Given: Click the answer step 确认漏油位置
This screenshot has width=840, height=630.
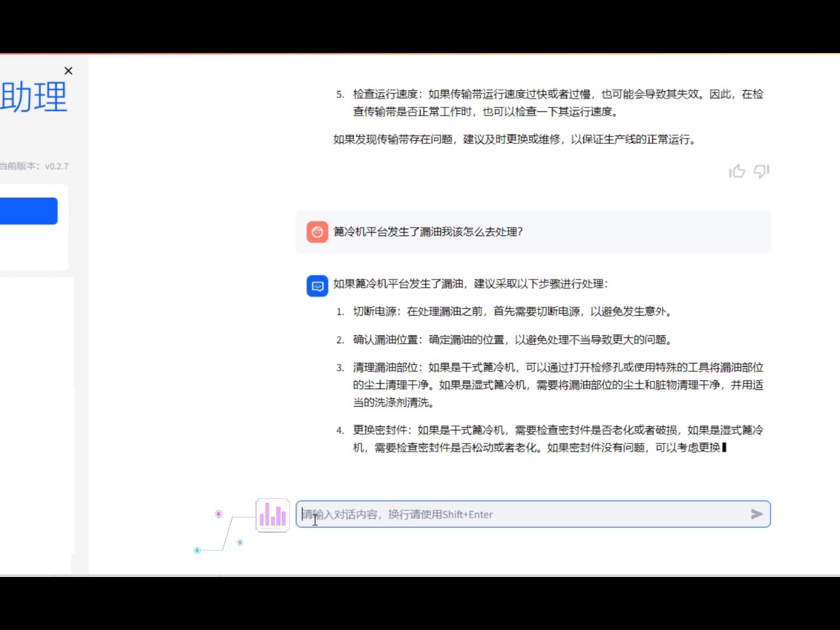Looking at the screenshot, I should pos(387,339).
